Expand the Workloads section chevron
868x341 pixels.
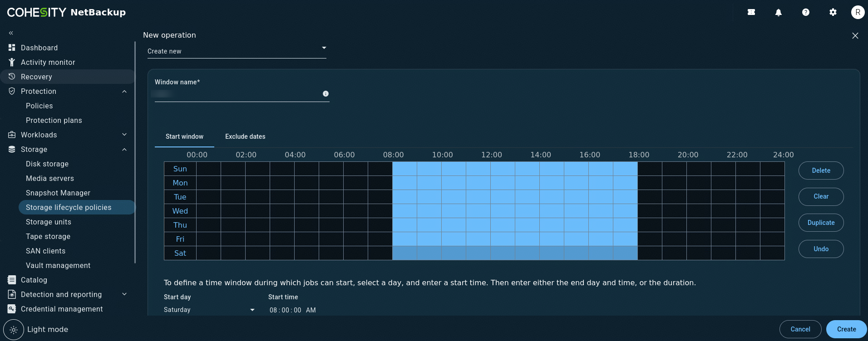[124, 135]
